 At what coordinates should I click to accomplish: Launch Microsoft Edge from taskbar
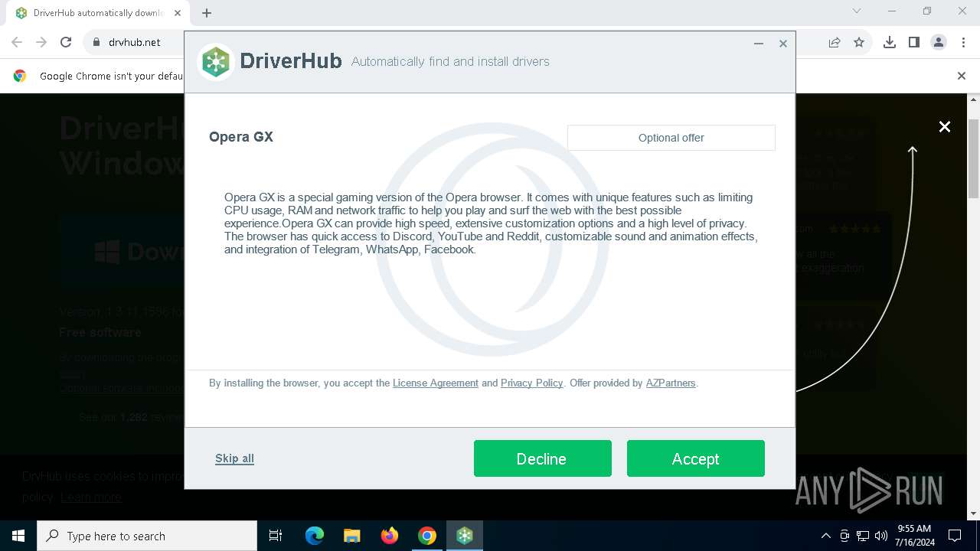click(315, 536)
